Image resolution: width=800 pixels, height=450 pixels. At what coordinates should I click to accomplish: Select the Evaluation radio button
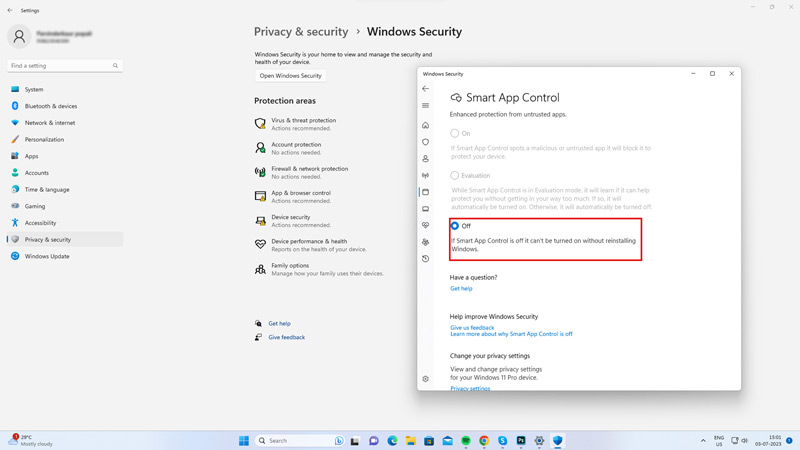454,176
